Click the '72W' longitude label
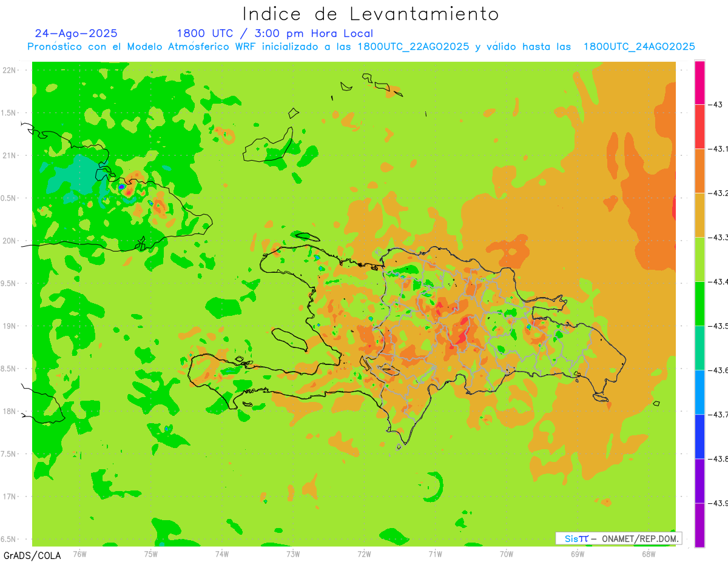Viewport: 728px width, 562px height. pos(364,554)
